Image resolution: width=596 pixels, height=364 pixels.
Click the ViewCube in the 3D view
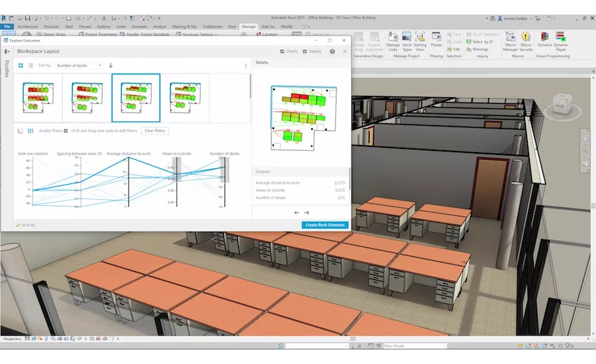pyautogui.click(x=562, y=104)
